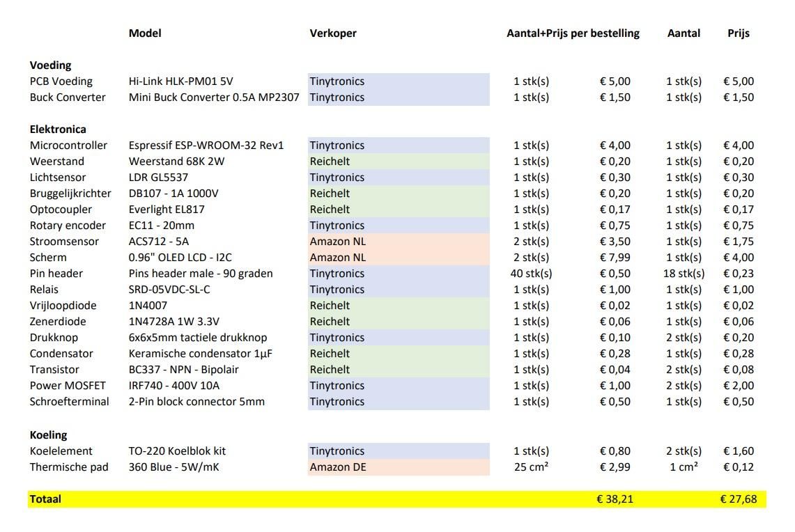Viewport: 795px width, 532px height.
Task: Select the Reichelt cell for Weerstand row
Action: click(x=398, y=162)
